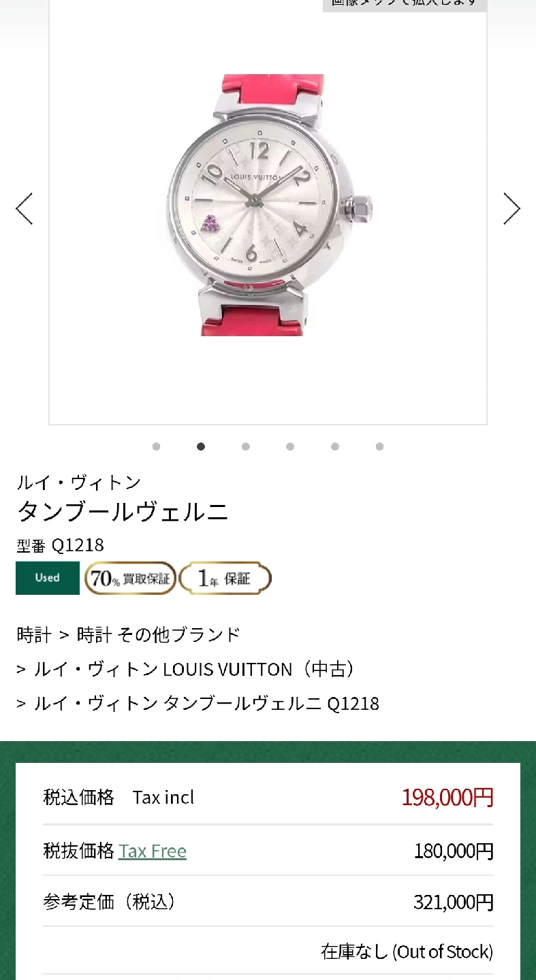Select fourth carousel dot indicator
The width and height of the screenshot is (536, 980).
(290, 446)
